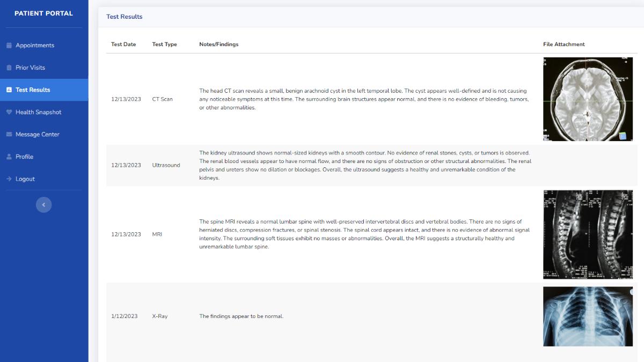644x362 pixels.
Task: Sort by the Test Date column header
Action: (122, 44)
